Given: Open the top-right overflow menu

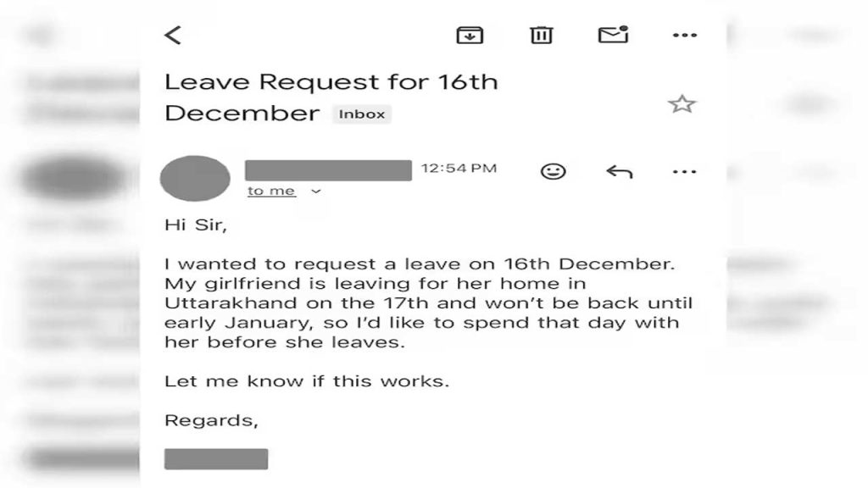Looking at the screenshot, I should (x=684, y=35).
